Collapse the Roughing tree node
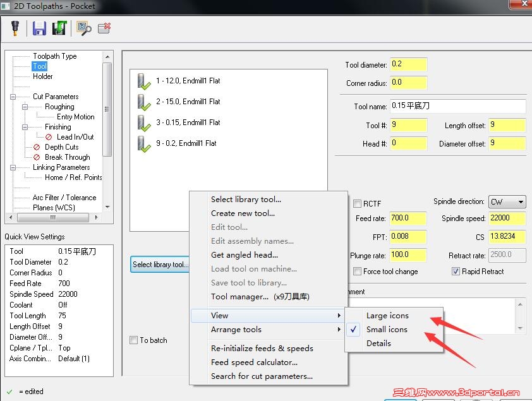The width and height of the screenshot is (532, 401). pos(25,107)
